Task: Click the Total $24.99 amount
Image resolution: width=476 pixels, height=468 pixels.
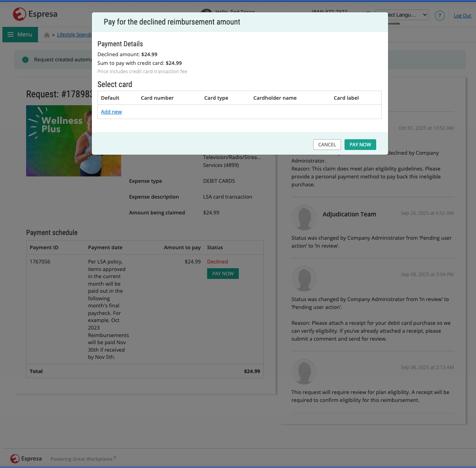Action: [x=252, y=371]
